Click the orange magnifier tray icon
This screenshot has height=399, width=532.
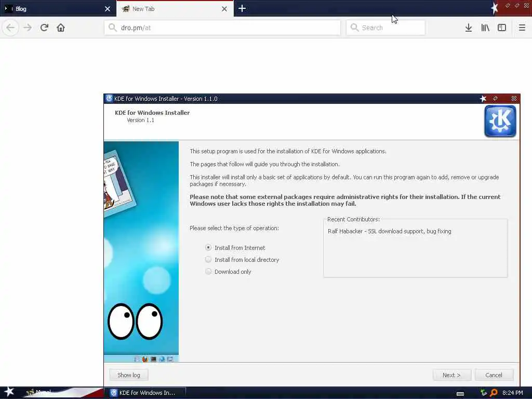pos(494,393)
